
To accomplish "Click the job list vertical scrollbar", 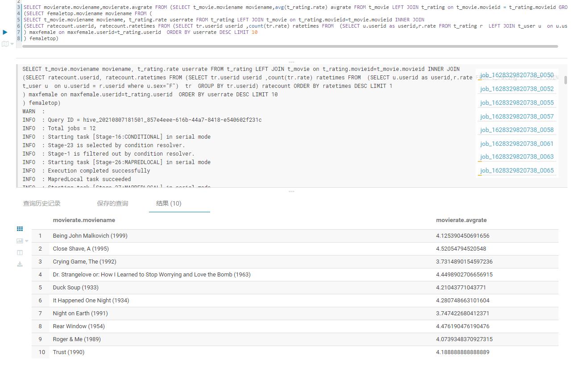I will point(566,80).
